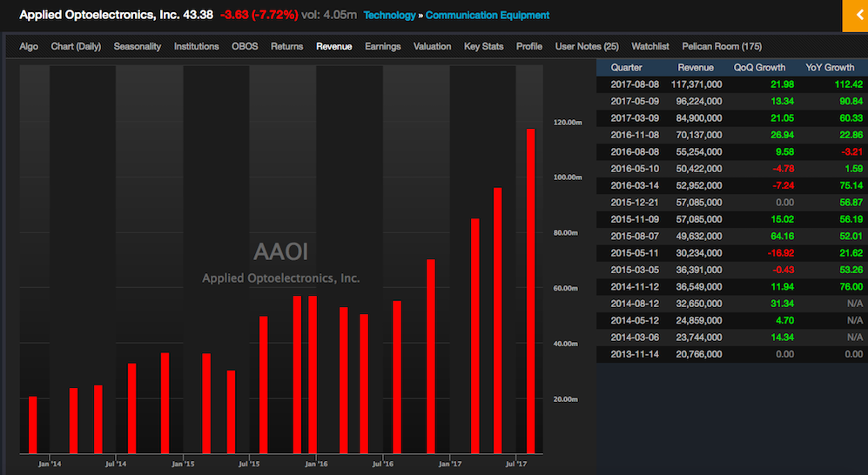
Task: Click YoY growth value 112.42
Action: 849,84
